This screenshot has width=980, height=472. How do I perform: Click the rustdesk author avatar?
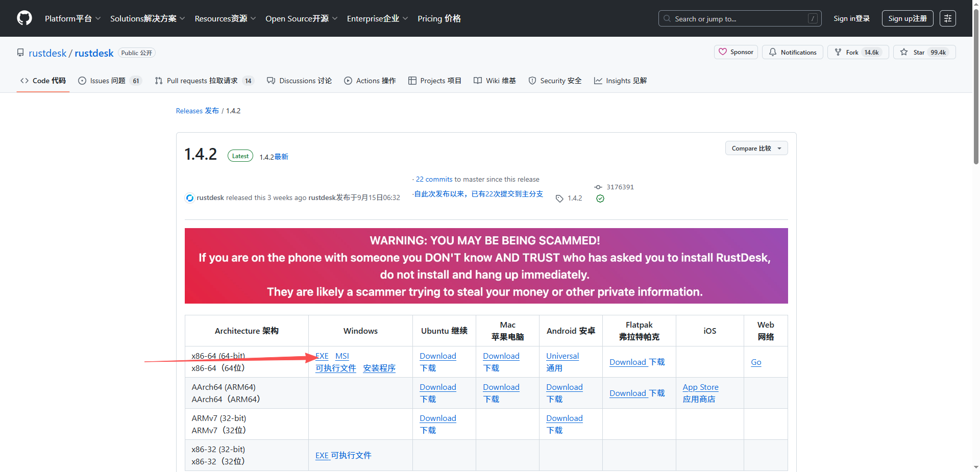coord(190,197)
